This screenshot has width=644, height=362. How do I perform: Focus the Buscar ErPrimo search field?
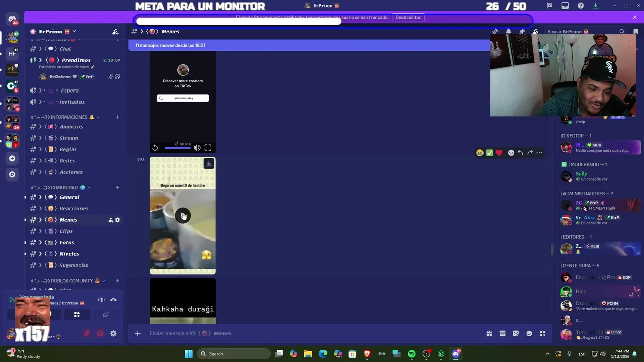pos(586,31)
